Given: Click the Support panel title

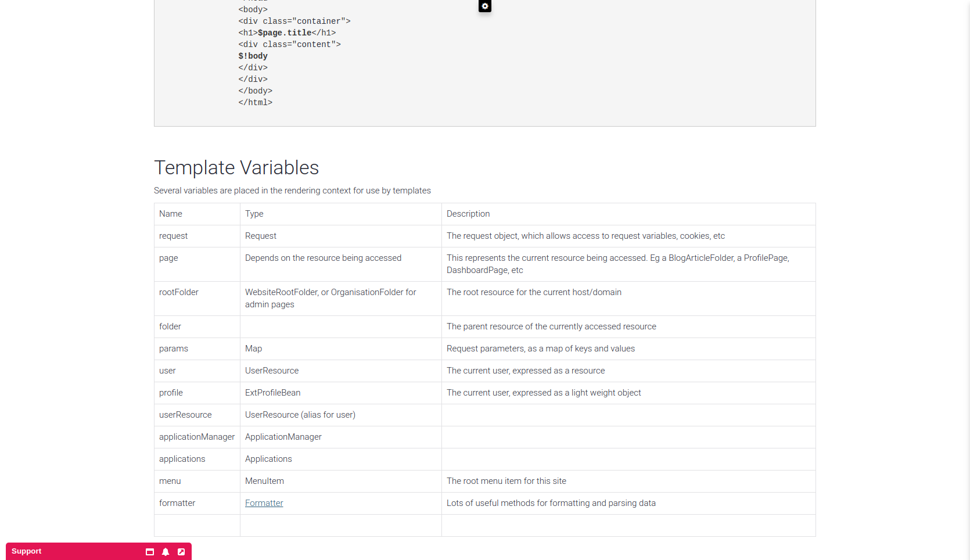Looking at the screenshot, I should (27, 551).
